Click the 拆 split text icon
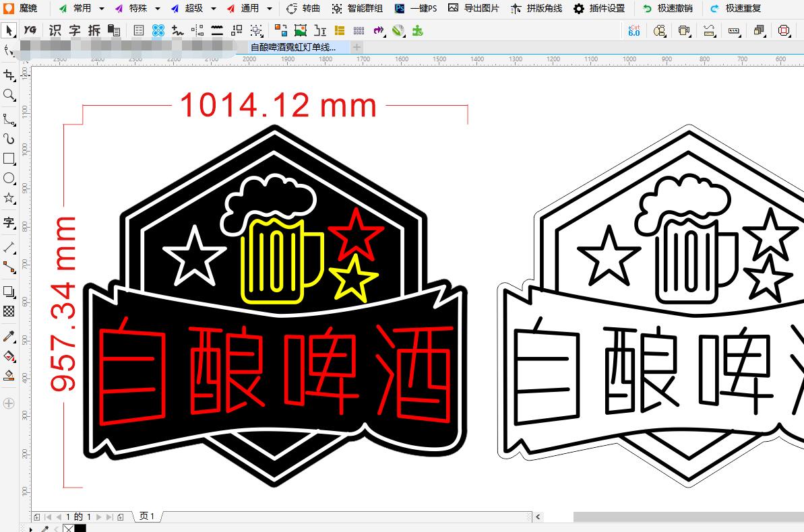804x532 pixels. [x=94, y=31]
